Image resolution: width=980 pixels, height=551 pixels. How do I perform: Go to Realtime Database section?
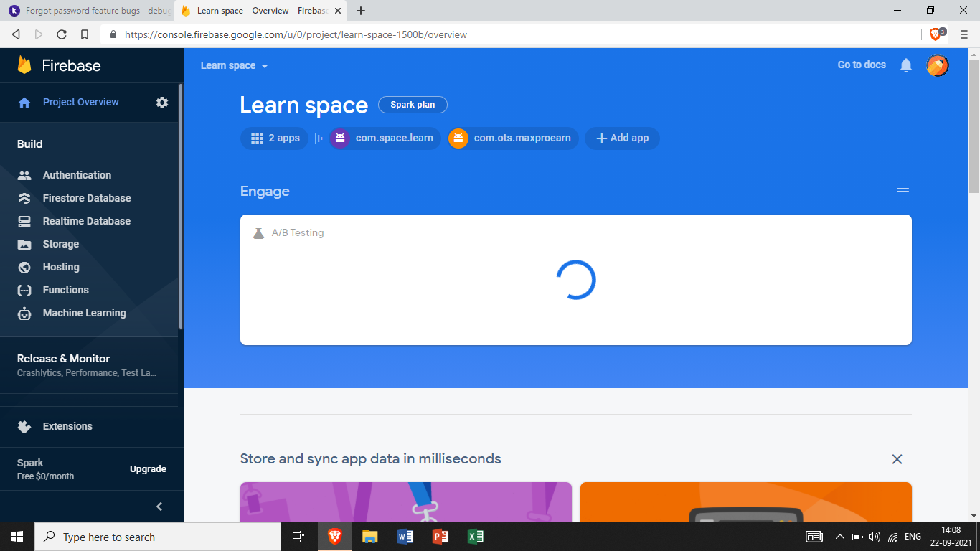tap(86, 221)
